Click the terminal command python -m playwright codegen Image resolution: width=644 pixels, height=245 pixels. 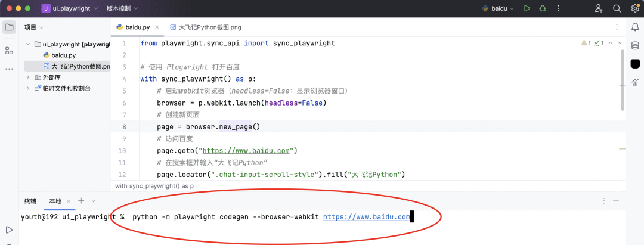point(191,217)
